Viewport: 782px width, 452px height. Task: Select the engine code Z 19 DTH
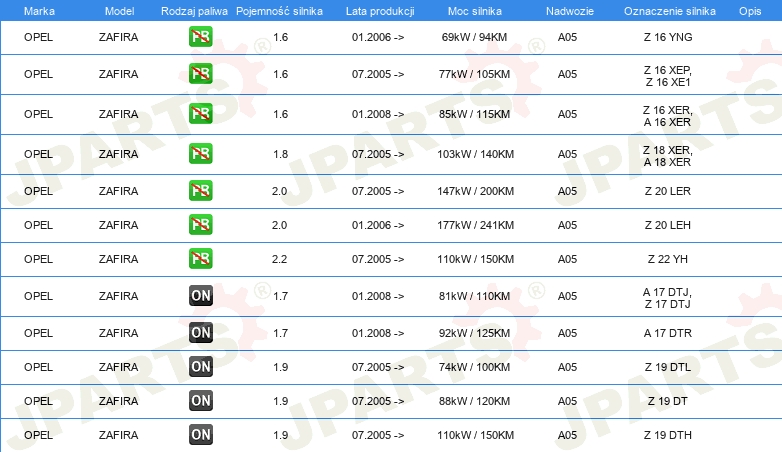tap(668, 435)
